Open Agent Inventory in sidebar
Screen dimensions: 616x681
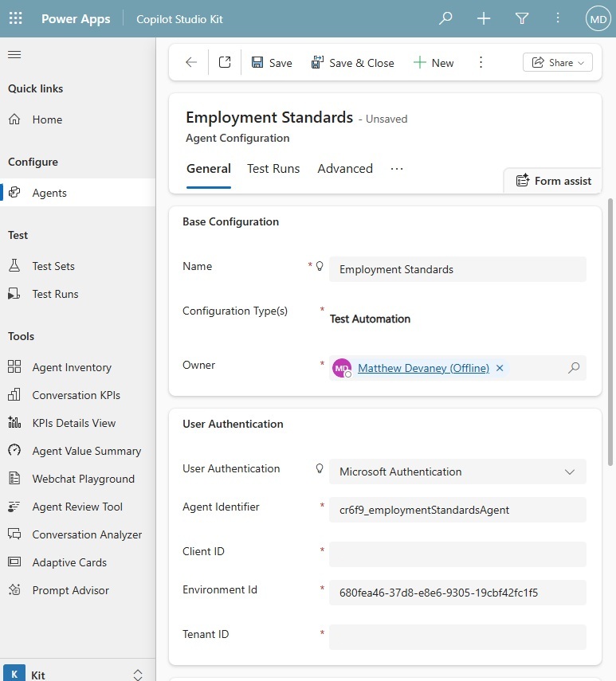(x=72, y=367)
